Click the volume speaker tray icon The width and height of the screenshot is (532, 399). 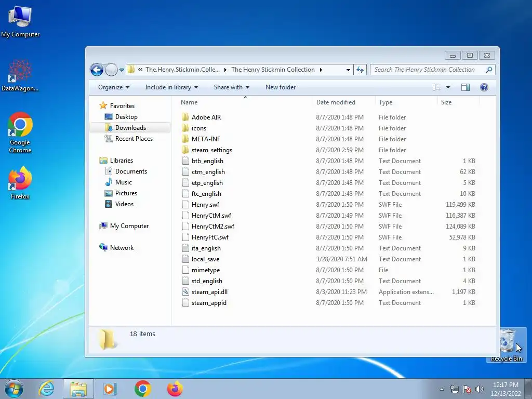tap(480, 389)
